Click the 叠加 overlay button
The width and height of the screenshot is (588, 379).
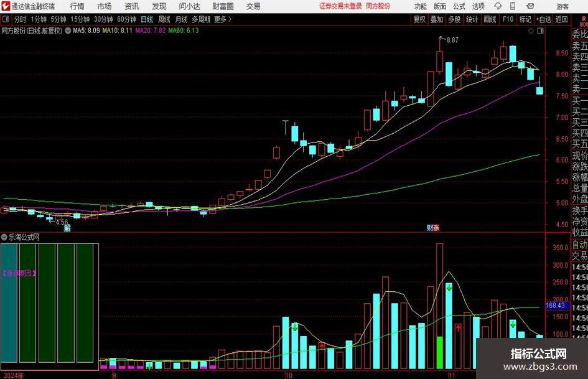437,19
